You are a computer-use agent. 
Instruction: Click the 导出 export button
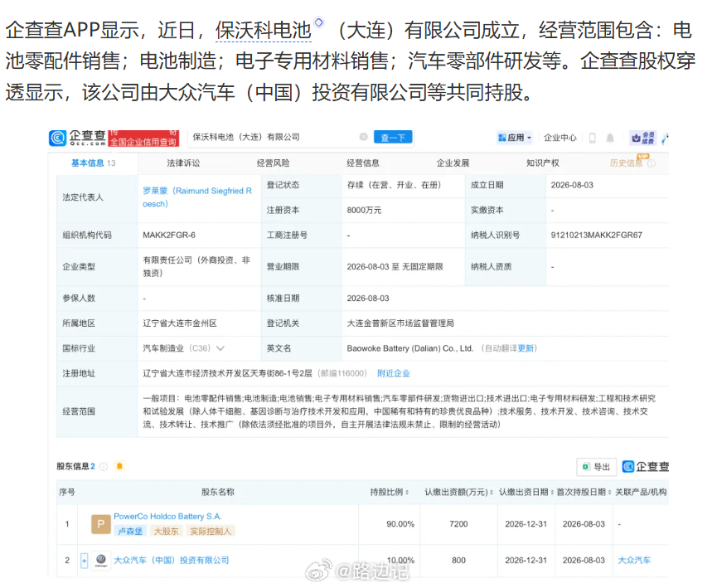[596, 467]
